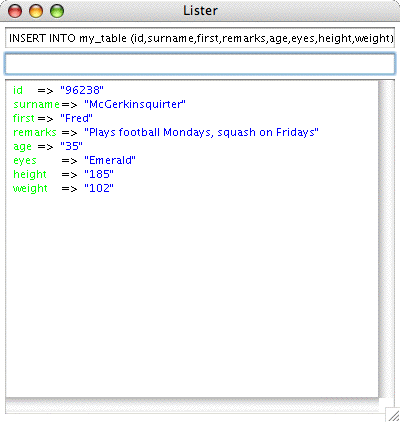Click the horizontal scrollbar below the list
The height and width of the screenshot is (422, 400).
click(x=192, y=405)
